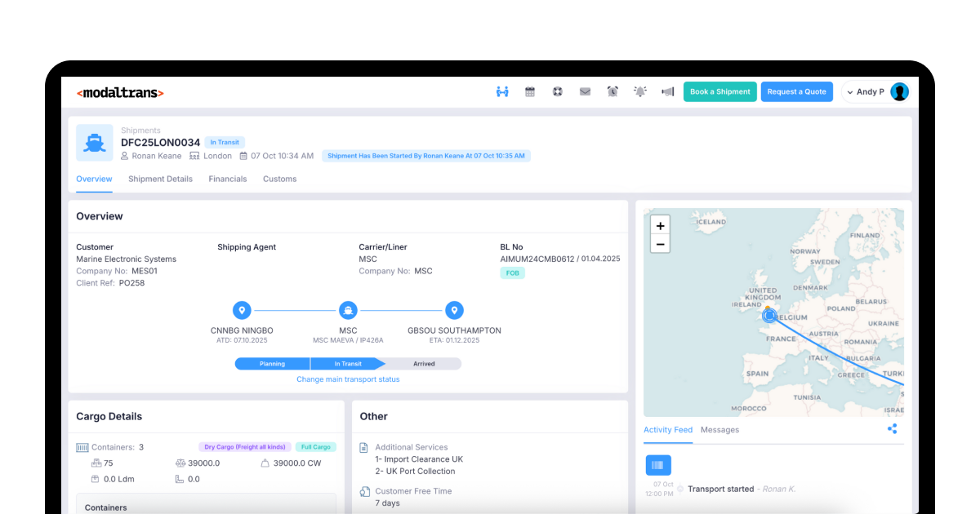This screenshot has width=980, height=514.
Task: Click the Containers barcode icon
Action: (82, 447)
